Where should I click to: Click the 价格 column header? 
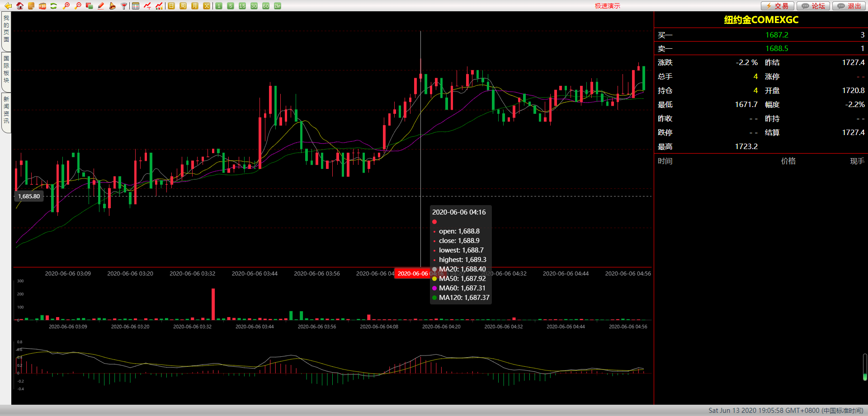(x=788, y=161)
